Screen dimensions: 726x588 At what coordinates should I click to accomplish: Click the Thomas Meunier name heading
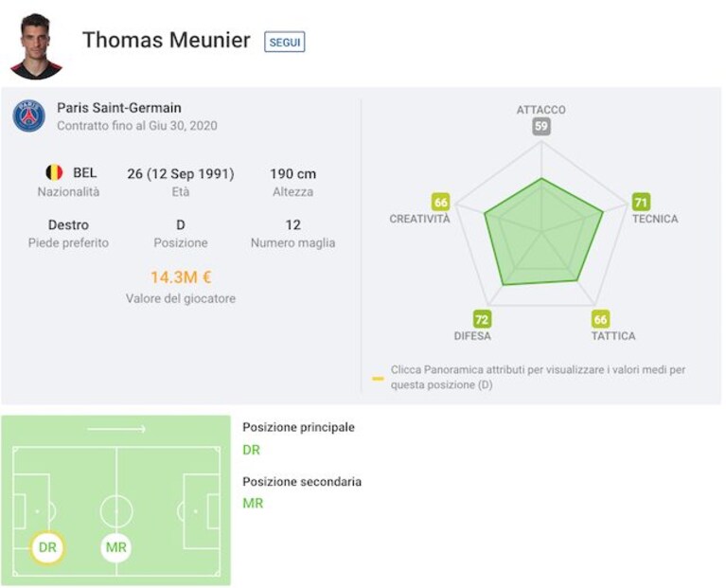[167, 40]
